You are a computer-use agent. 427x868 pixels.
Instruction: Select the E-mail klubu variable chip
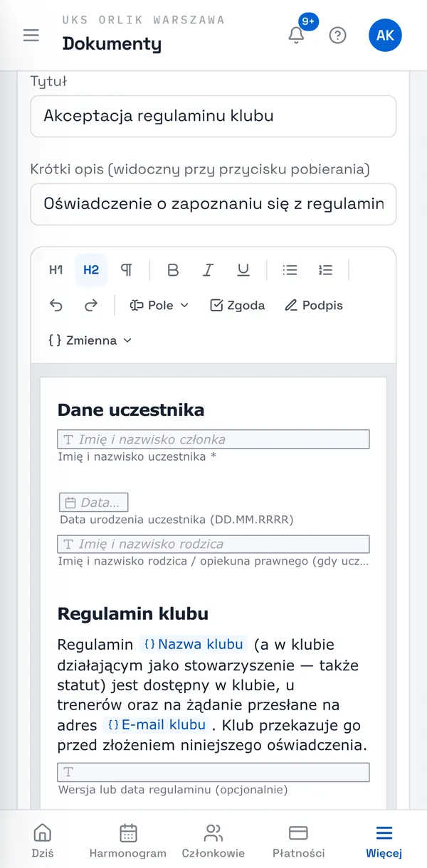click(157, 725)
